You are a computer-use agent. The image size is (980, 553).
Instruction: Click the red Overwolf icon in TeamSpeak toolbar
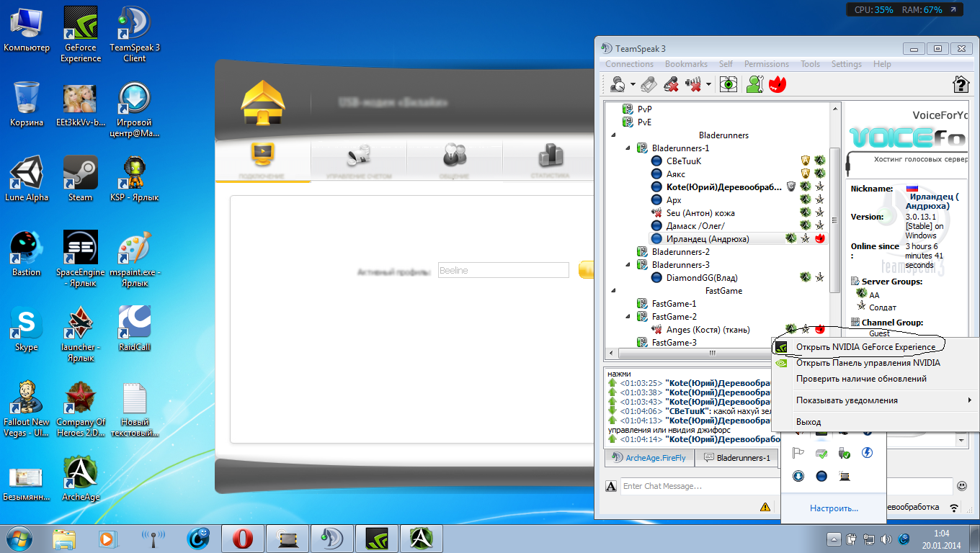tap(778, 85)
